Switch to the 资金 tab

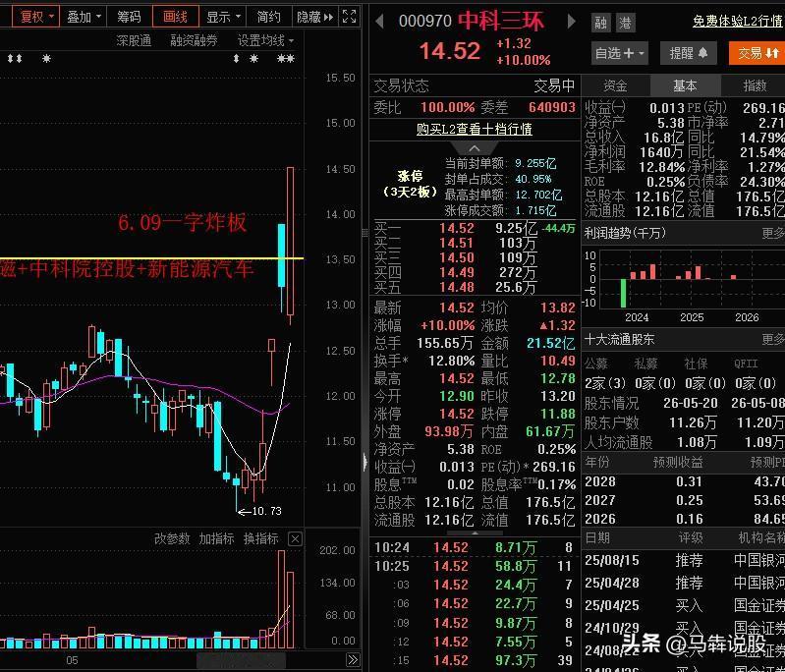(x=615, y=85)
